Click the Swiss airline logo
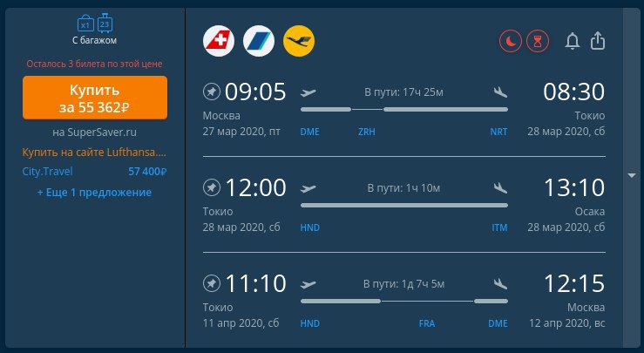Viewport: 644px width, 353px height. coord(219,41)
